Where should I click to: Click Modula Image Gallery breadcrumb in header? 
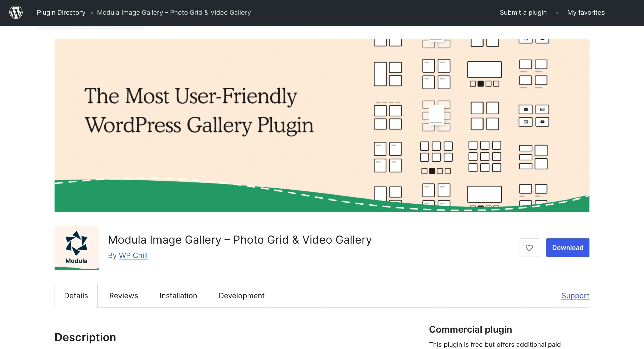[x=174, y=12]
